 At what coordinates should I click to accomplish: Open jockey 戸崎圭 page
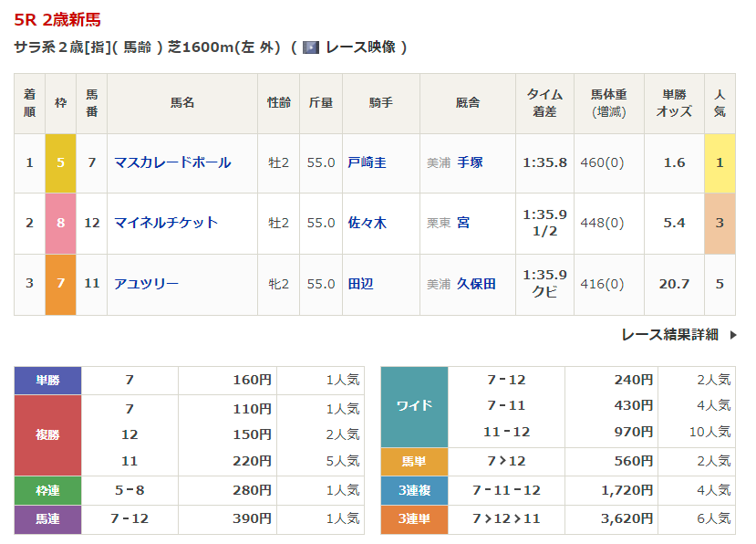pos(367,162)
